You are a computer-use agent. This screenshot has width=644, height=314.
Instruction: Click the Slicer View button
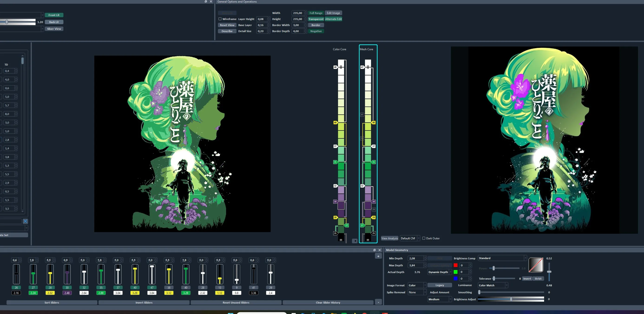(x=54, y=29)
